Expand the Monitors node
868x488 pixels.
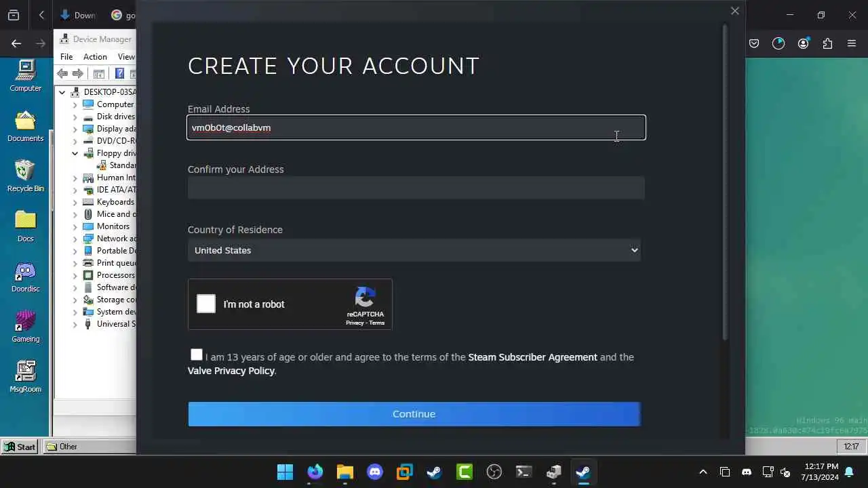(75, 226)
